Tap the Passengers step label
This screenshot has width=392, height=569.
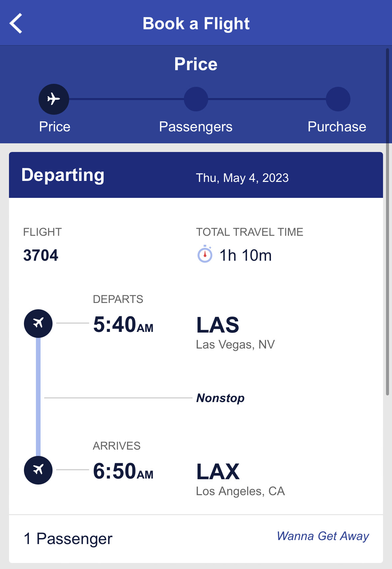(196, 127)
